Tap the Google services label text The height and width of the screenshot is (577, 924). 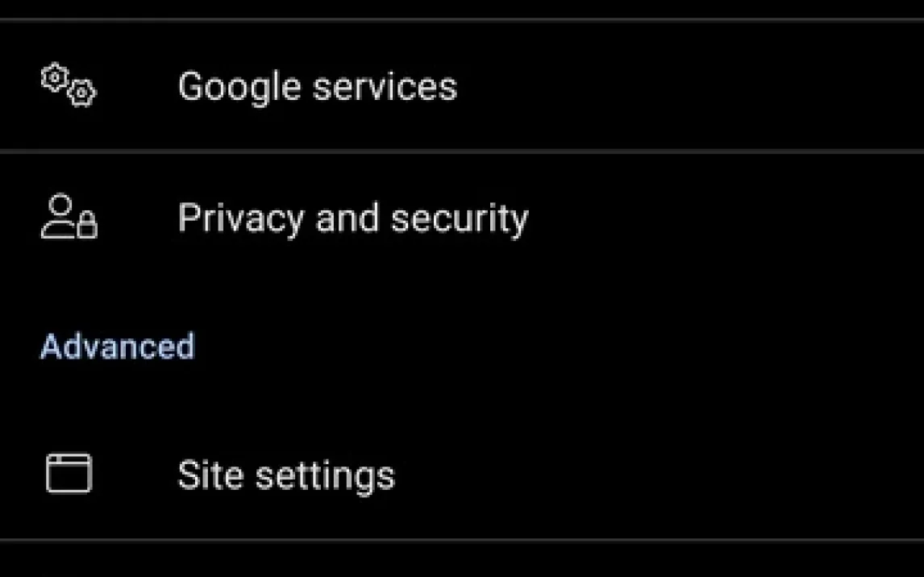tap(317, 86)
